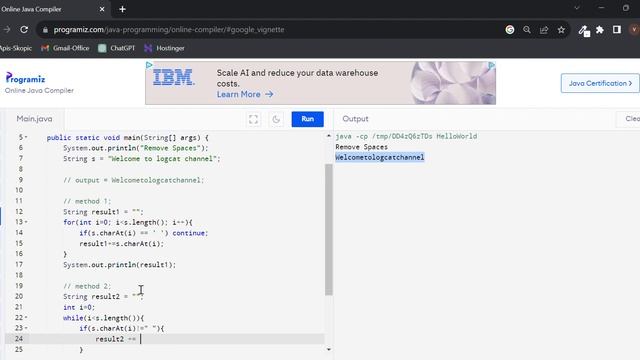Click the editor vertical scrollbar thumb

[x=329, y=229]
